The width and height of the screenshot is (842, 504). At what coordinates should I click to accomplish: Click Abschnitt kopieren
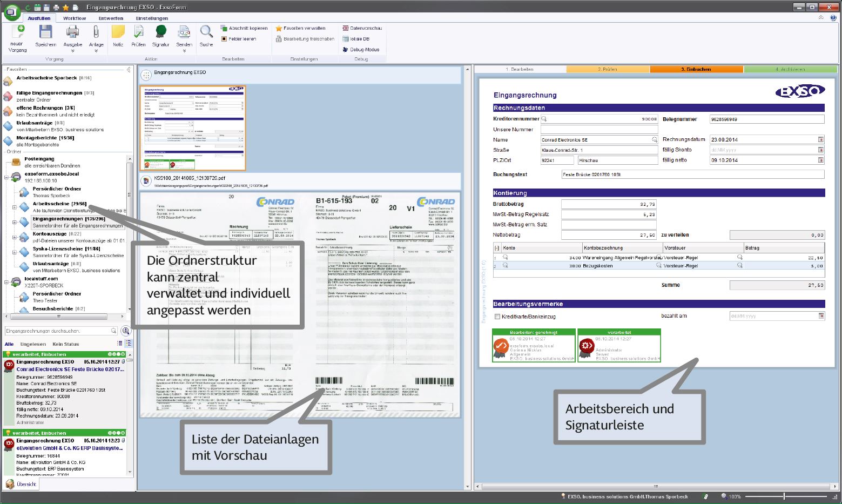(x=244, y=28)
